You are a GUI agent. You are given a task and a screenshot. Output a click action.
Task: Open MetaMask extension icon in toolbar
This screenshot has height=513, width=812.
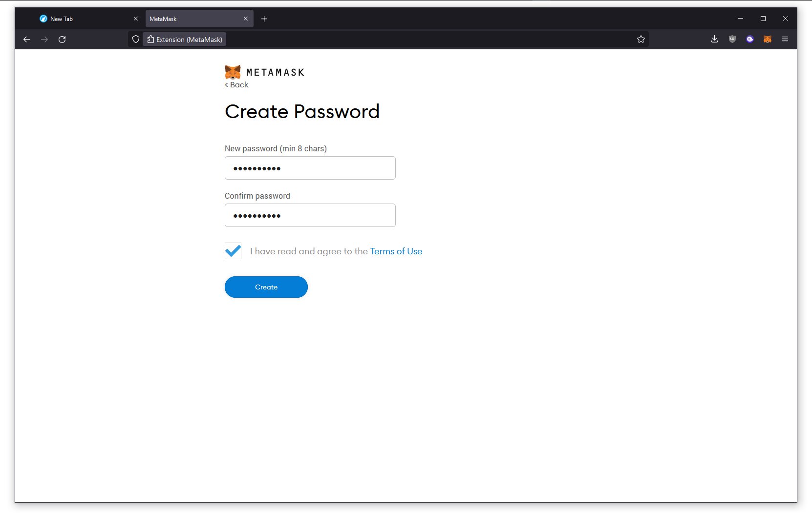click(768, 39)
